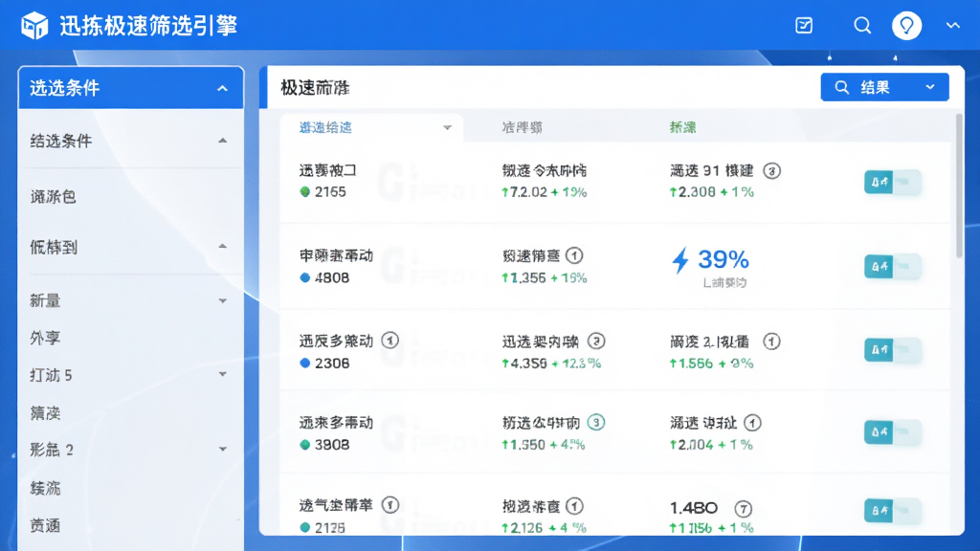Click the vertical scrollbar of results list
980x551 pixels.
pyautogui.click(x=959, y=187)
